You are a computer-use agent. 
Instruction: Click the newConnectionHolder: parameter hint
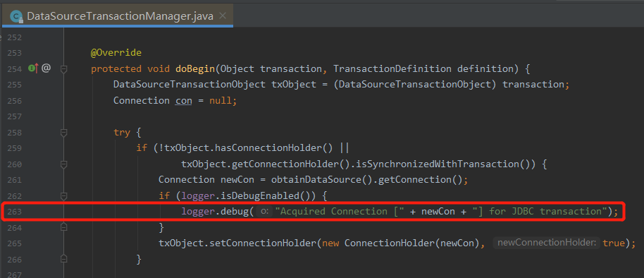pyautogui.click(x=546, y=243)
